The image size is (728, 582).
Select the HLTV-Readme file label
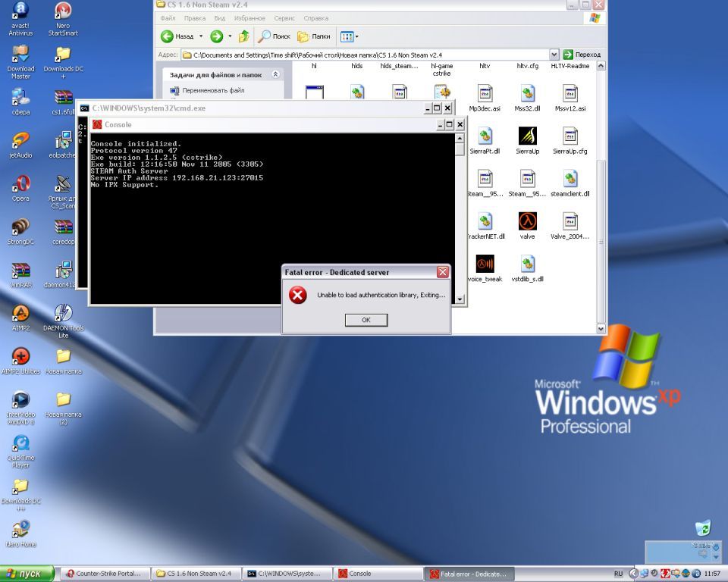570,66
